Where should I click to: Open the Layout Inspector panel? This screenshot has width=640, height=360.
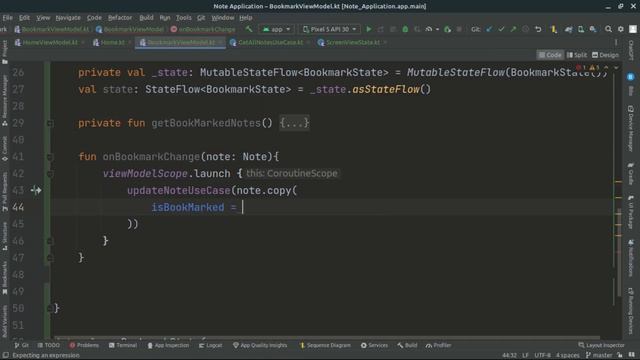point(601,345)
